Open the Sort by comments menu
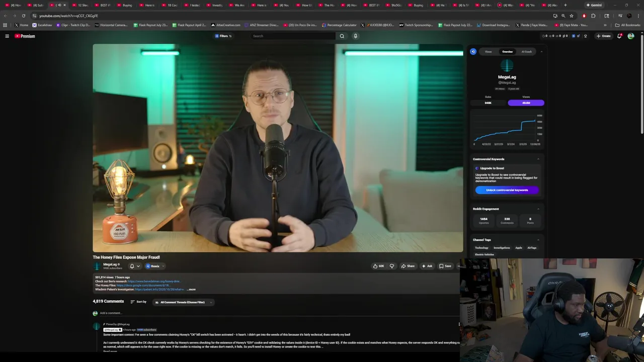644x362 pixels. pos(138,302)
